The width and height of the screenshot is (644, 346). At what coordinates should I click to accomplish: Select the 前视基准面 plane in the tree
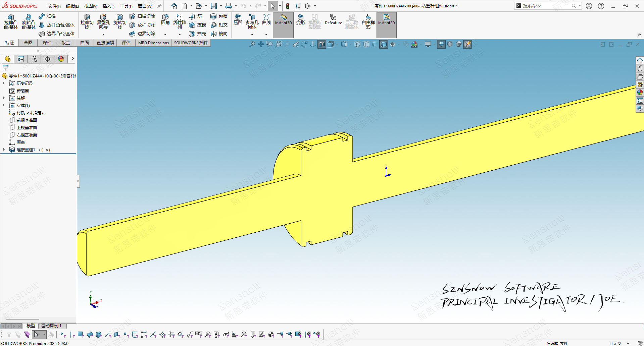27,120
